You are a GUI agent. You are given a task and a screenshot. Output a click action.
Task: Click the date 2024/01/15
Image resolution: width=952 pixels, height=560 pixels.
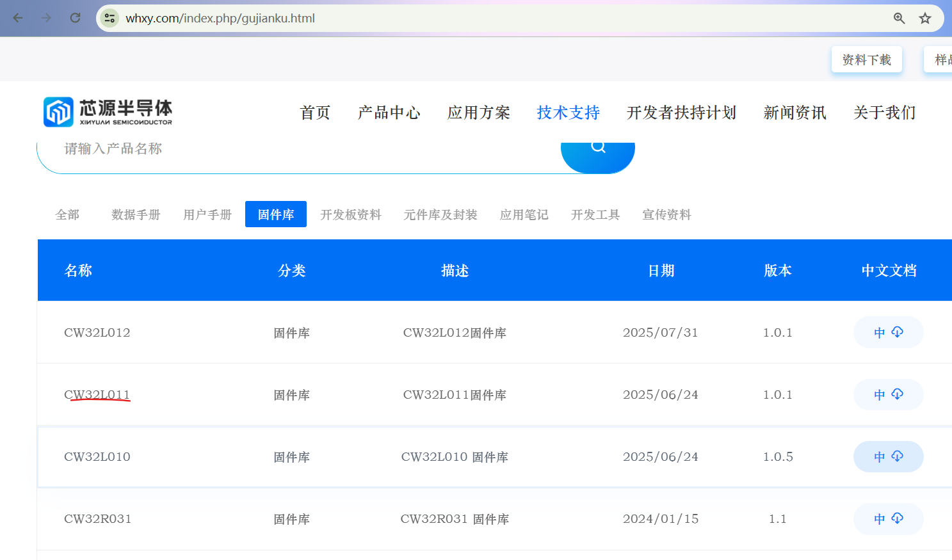click(661, 519)
